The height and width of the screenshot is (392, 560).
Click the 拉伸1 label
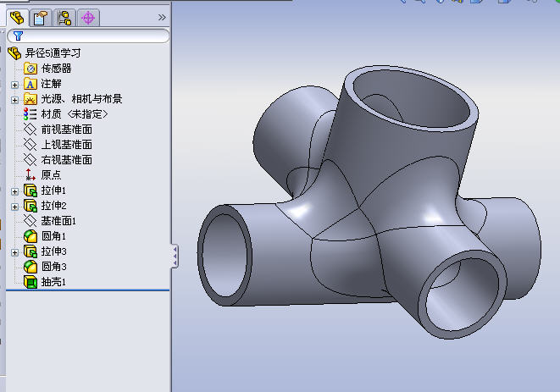point(53,190)
